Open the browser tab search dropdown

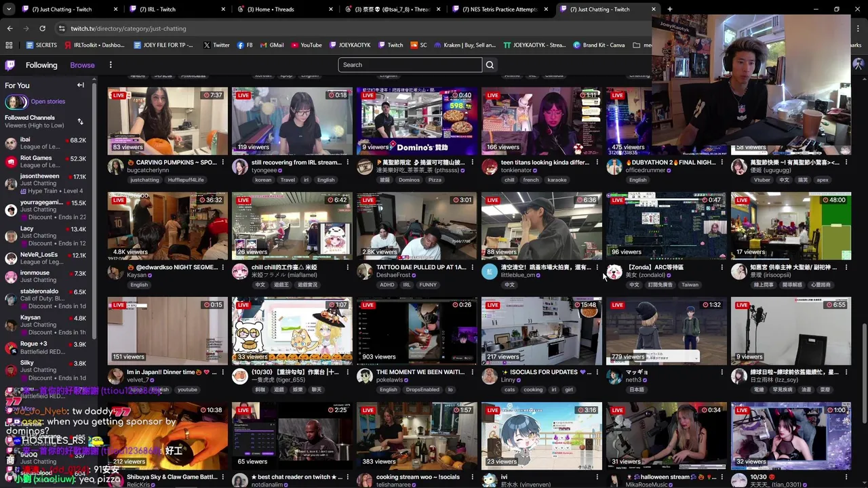coord(9,9)
